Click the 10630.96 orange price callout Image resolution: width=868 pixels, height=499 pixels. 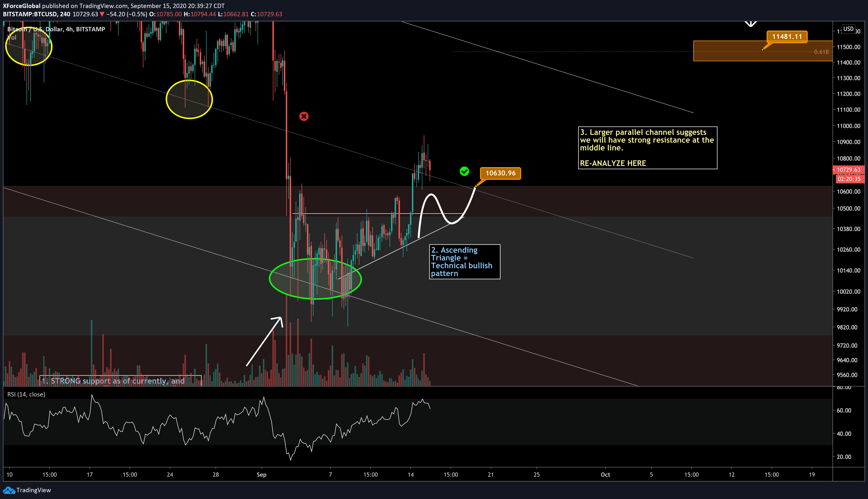click(501, 173)
